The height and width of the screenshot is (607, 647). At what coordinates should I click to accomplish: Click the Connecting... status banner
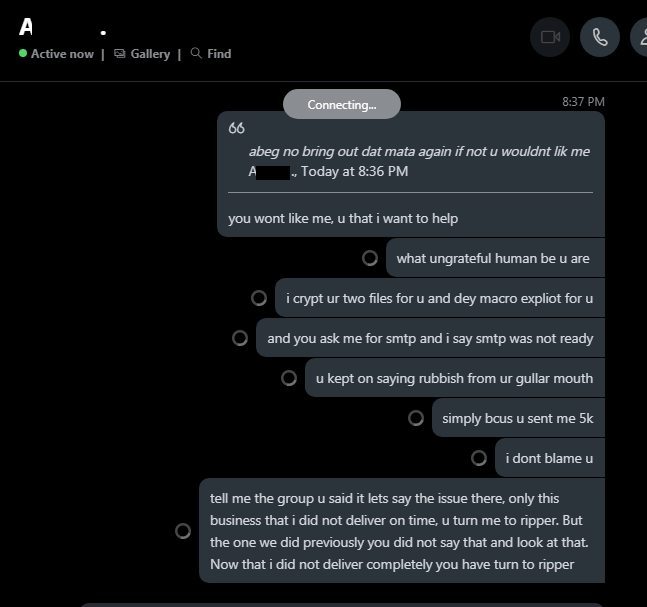click(x=342, y=104)
